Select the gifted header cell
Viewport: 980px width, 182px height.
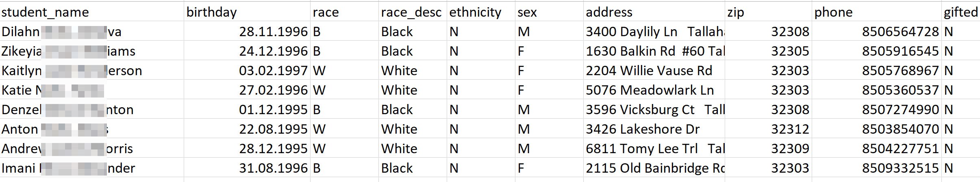(x=961, y=12)
